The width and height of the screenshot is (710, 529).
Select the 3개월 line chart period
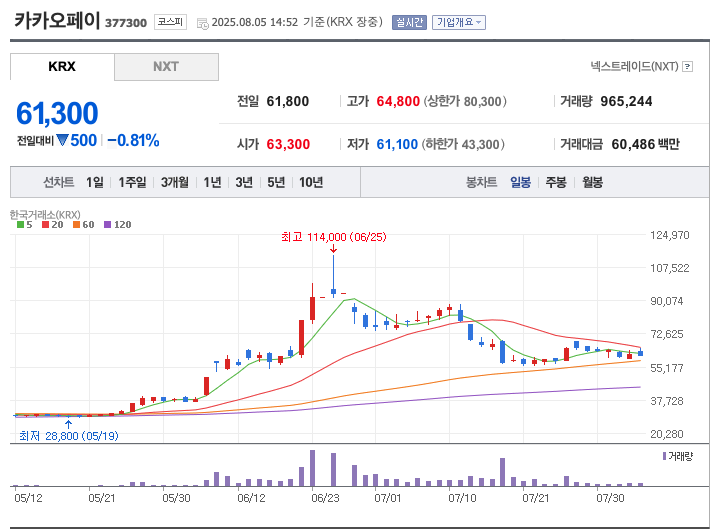click(175, 182)
